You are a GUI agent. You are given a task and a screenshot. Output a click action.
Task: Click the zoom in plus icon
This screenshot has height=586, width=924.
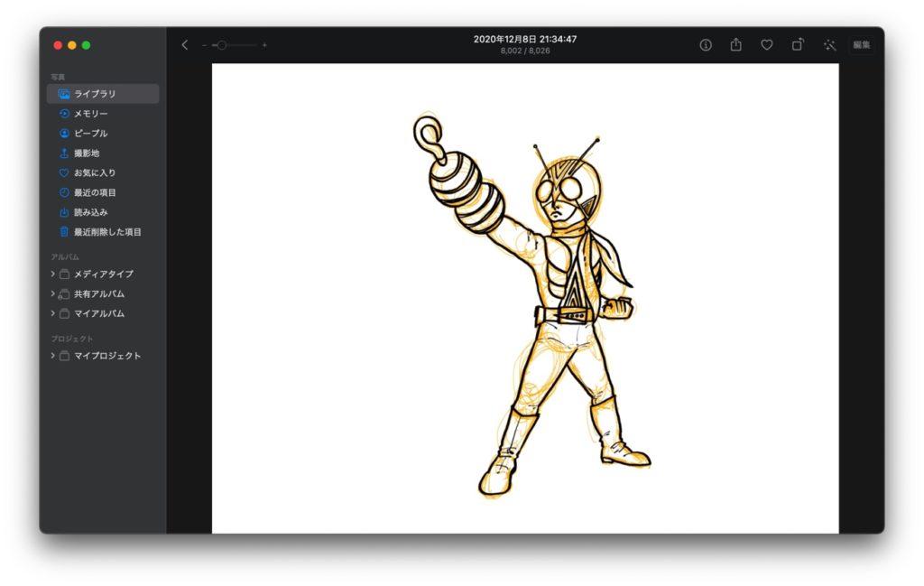[264, 45]
